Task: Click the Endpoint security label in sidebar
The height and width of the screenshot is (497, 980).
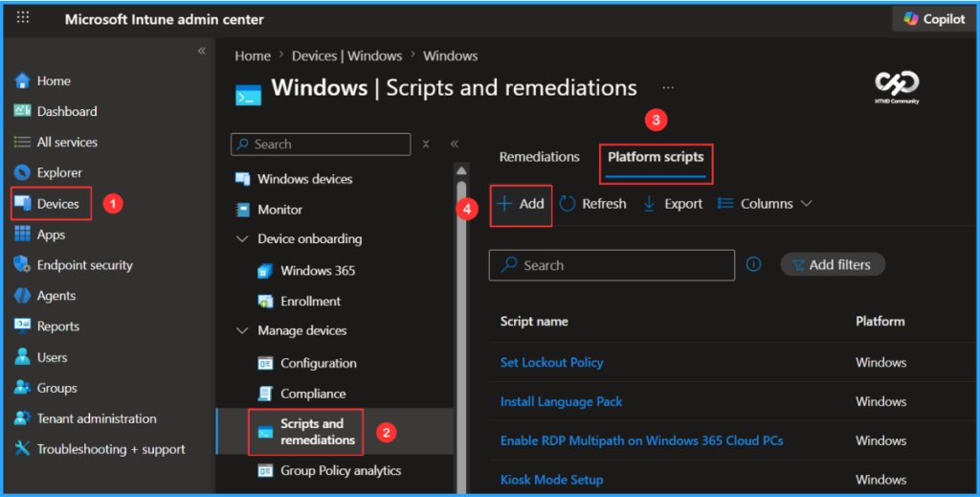Action: (84, 265)
